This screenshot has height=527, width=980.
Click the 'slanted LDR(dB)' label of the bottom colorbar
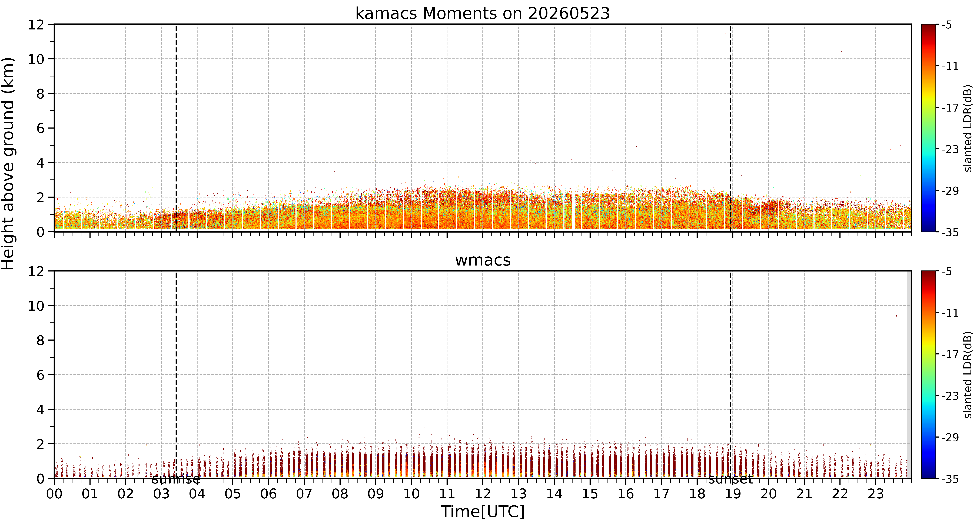pyautogui.click(x=968, y=375)
